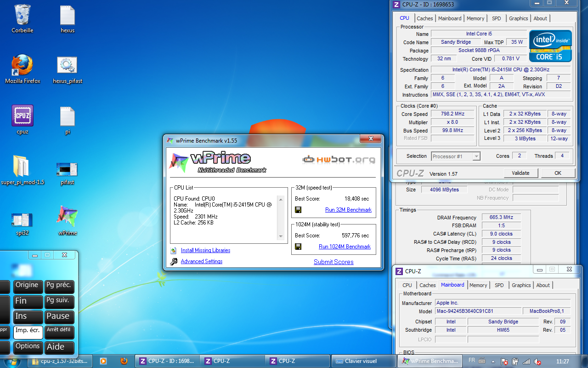Image resolution: width=588 pixels, height=368 pixels.
Task: Open the power battery tray icon
Action: click(515, 362)
